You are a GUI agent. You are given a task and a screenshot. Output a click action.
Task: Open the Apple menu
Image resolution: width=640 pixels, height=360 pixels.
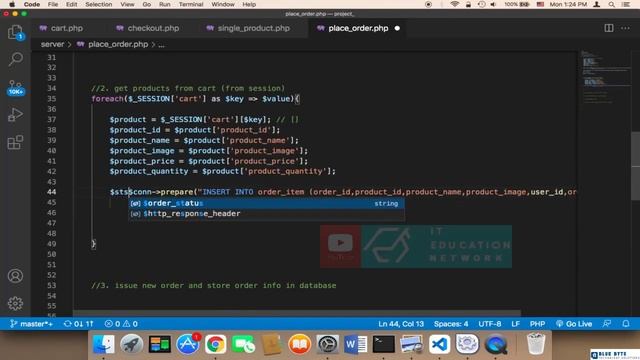[12, 4]
